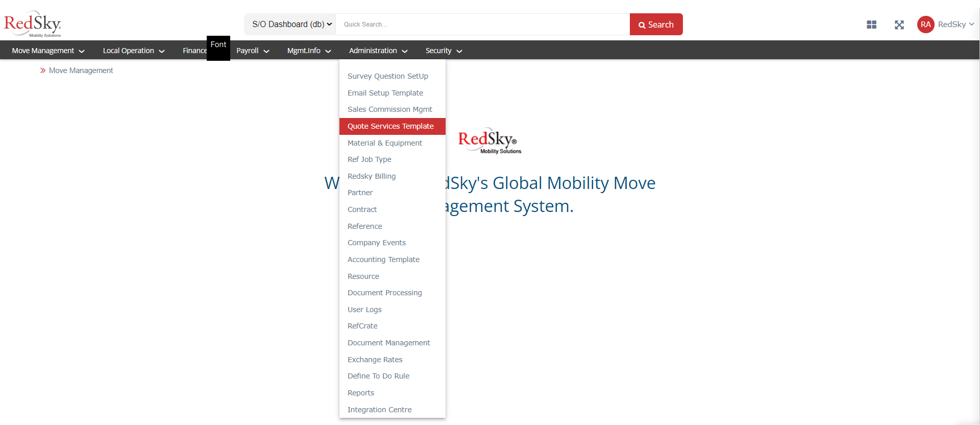980x425 pixels.
Task: Open Redsky Billing menu item
Action: point(392,176)
